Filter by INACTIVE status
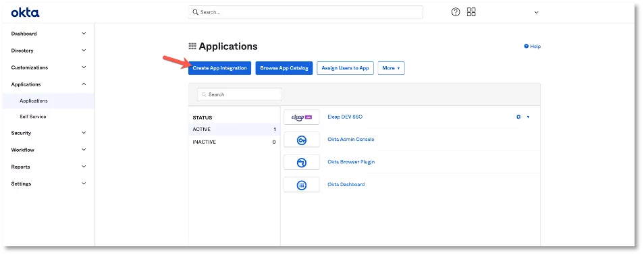Viewport: 644px width, 255px height. (234, 142)
